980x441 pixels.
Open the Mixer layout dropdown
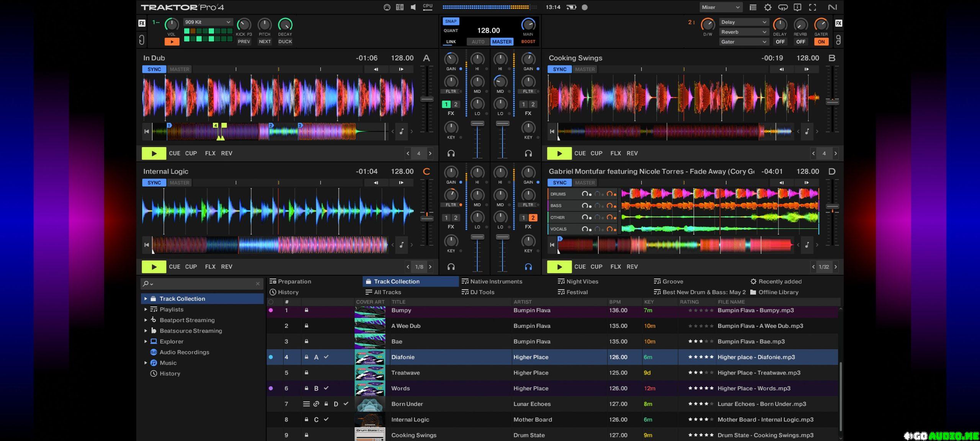tap(721, 7)
